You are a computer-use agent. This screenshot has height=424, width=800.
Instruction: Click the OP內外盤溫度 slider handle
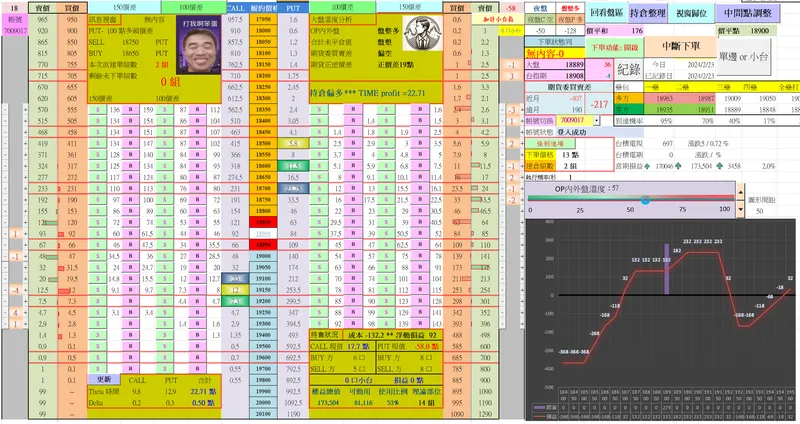pos(645,200)
